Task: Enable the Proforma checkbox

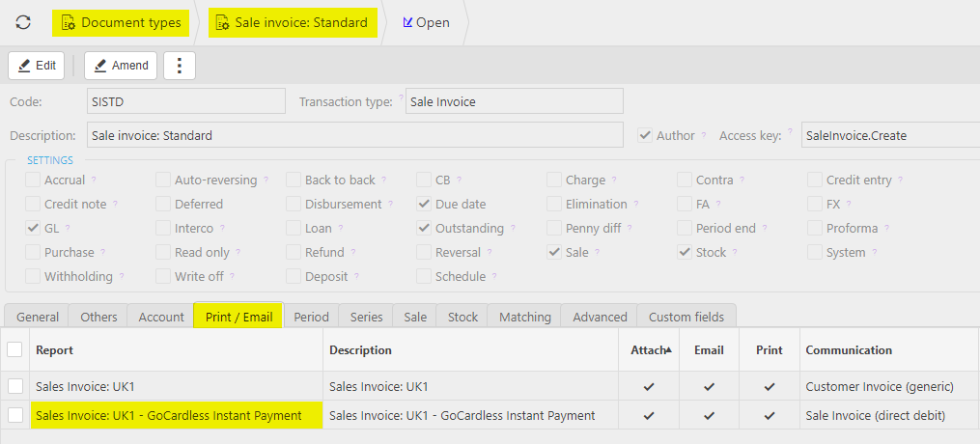Action: point(815,229)
